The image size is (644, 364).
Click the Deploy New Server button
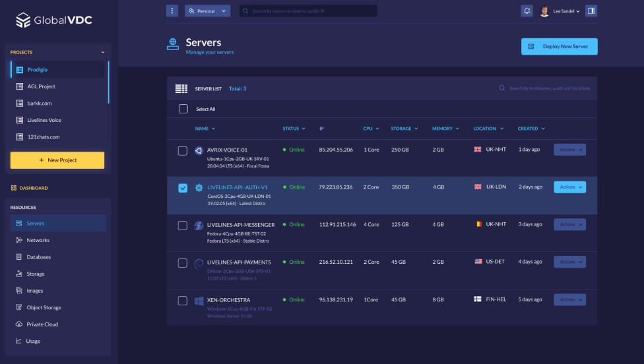559,47
